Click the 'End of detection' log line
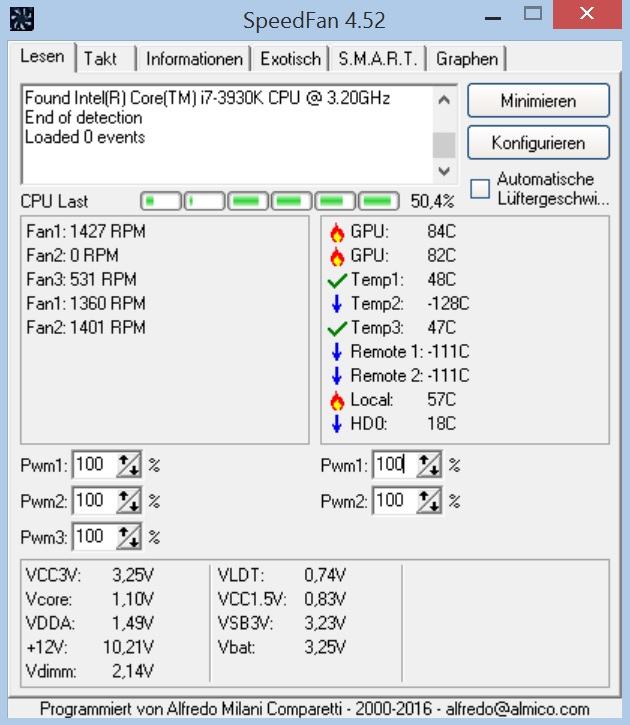The height and width of the screenshot is (725, 630). (x=84, y=118)
